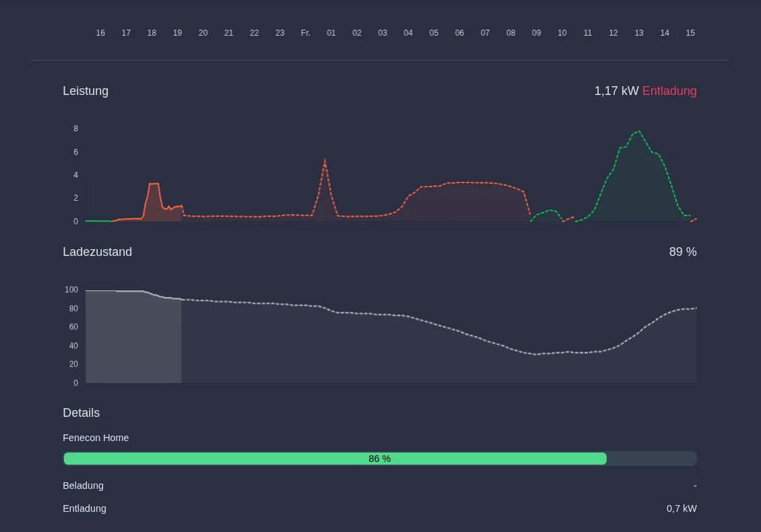Click the 16 hour label on timeline
The width and height of the screenshot is (761, 532).
click(100, 33)
